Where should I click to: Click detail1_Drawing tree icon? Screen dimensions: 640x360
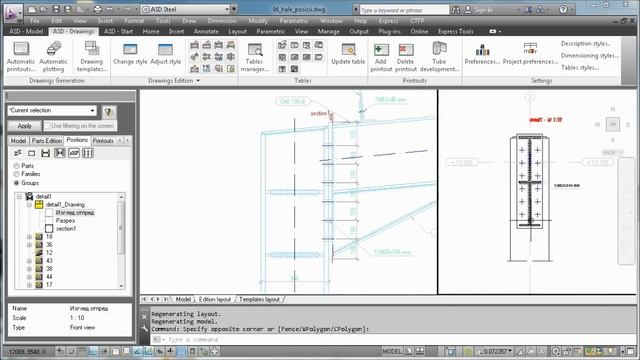[39, 204]
